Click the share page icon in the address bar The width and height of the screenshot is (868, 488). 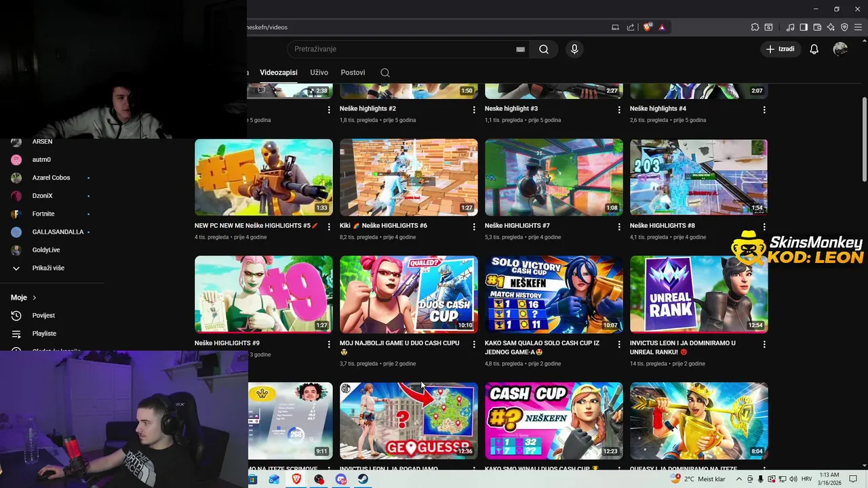(631, 27)
